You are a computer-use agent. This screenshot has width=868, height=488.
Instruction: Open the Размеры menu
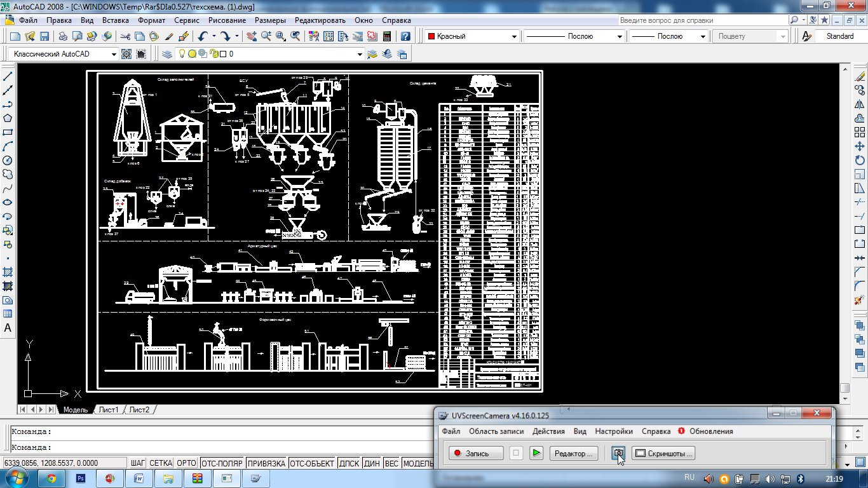click(x=270, y=20)
